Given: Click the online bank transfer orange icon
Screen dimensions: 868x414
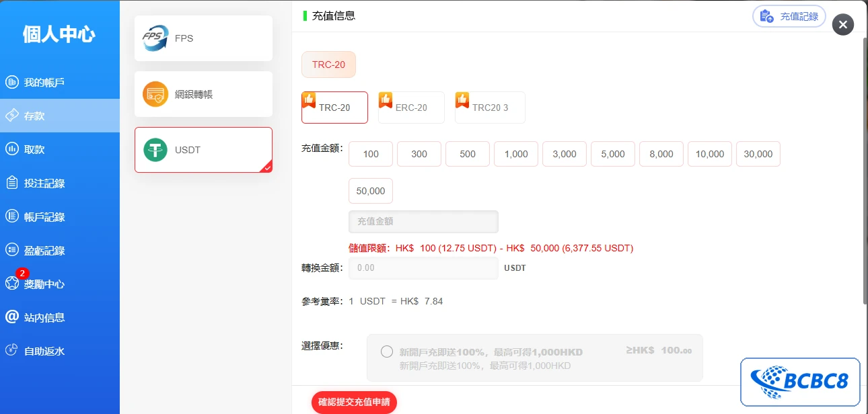Looking at the screenshot, I should tap(155, 94).
